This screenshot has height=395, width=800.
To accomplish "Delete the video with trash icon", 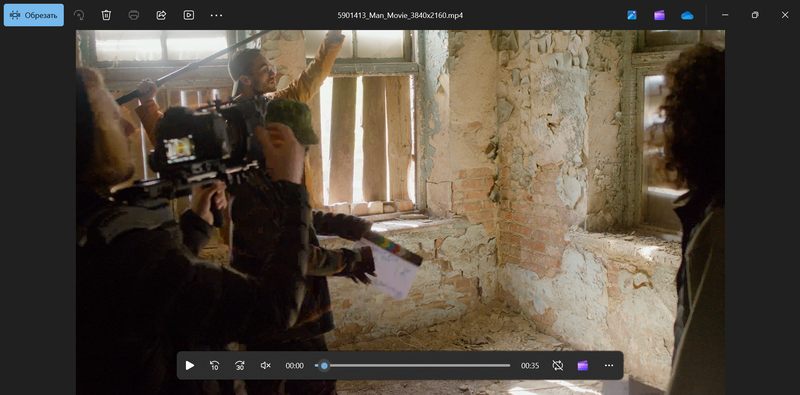I will coord(106,15).
